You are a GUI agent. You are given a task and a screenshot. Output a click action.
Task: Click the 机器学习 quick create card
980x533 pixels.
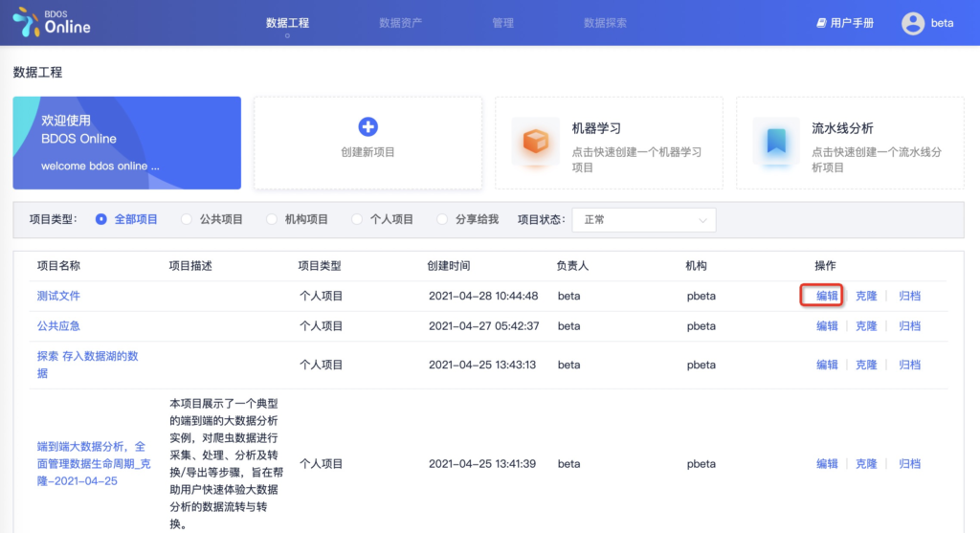(609, 143)
